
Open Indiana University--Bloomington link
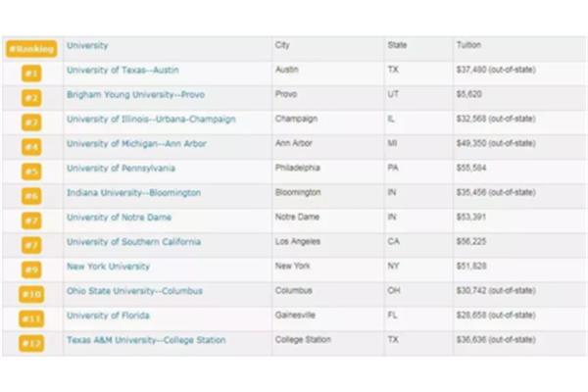[x=133, y=193]
